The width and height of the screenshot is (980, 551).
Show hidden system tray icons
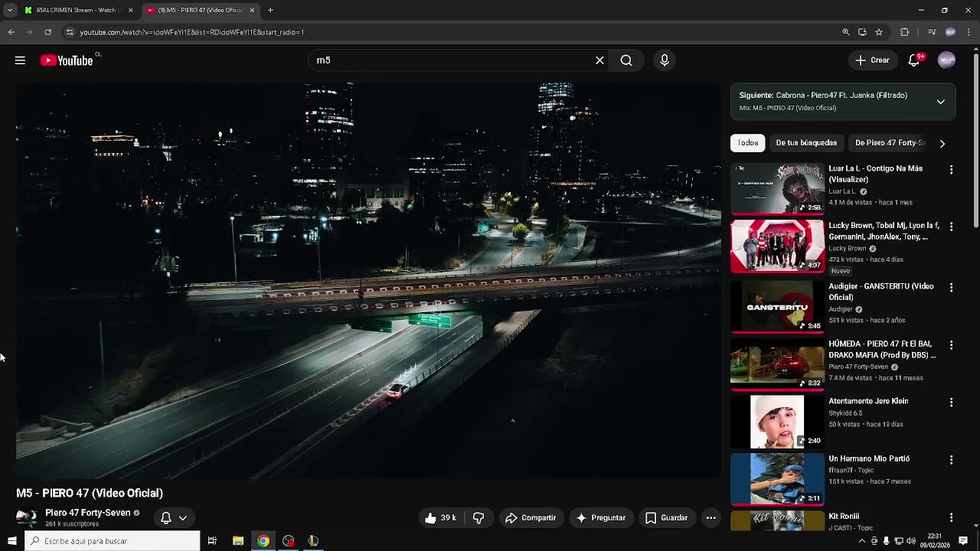(x=862, y=541)
